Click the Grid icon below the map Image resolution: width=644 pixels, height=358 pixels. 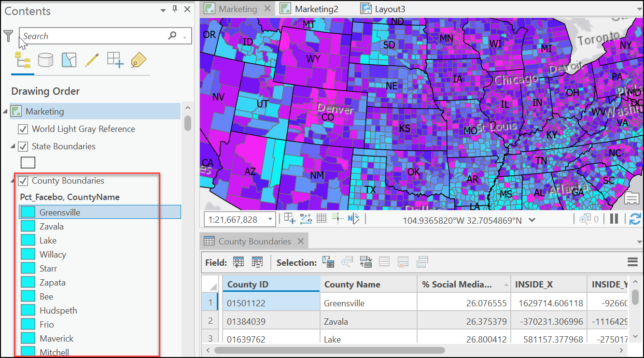pos(322,219)
